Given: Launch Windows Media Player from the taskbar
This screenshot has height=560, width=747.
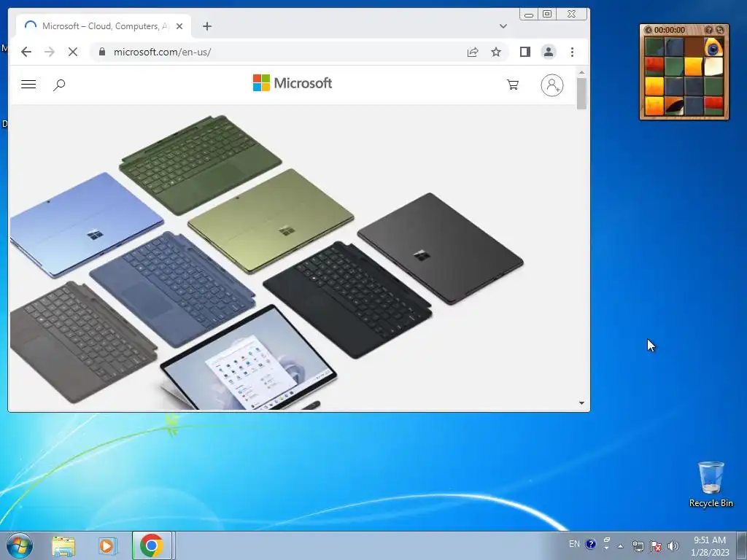Looking at the screenshot, I should (x=108, y=545).
